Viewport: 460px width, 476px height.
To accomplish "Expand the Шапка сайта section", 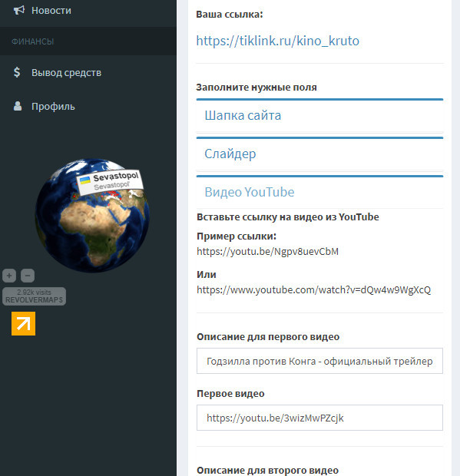I will click(319, 115).
